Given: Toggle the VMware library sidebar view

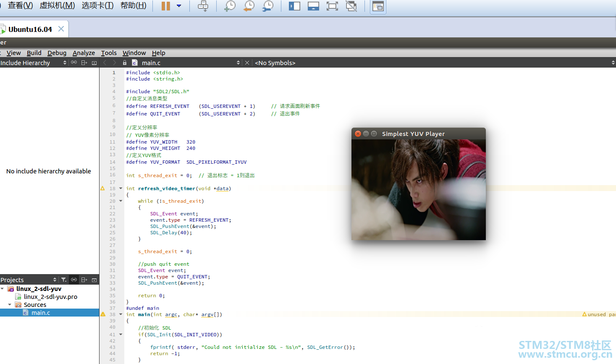Looking at the screenshot, I should (294, 6).
